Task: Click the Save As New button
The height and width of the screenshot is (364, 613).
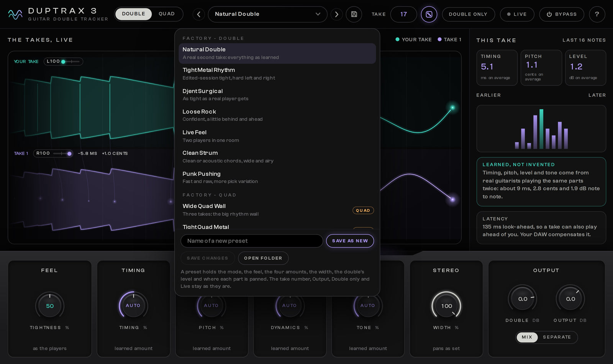Action: pyautogui.click(x=350, y=241)
